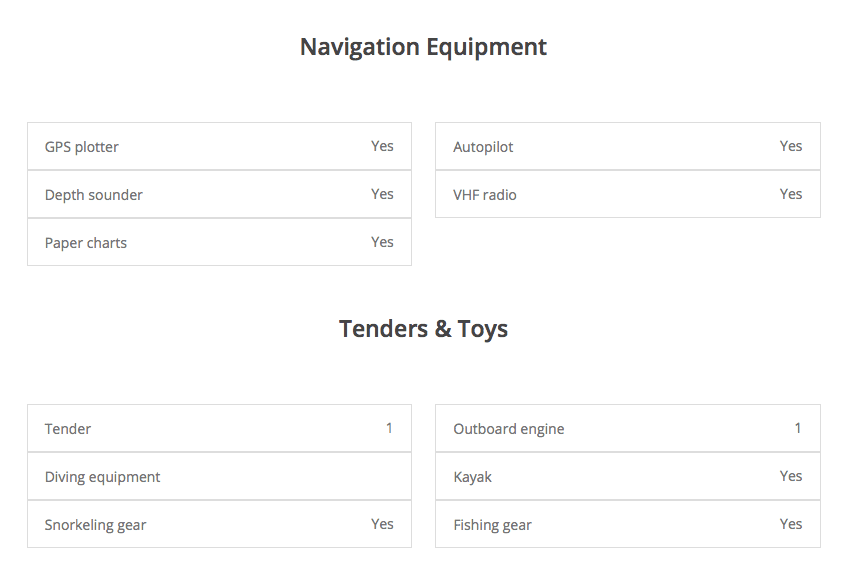Click the quantity value beside Outboard engine
The width and height of the screenshot is (847, 563).
point(798,428)
